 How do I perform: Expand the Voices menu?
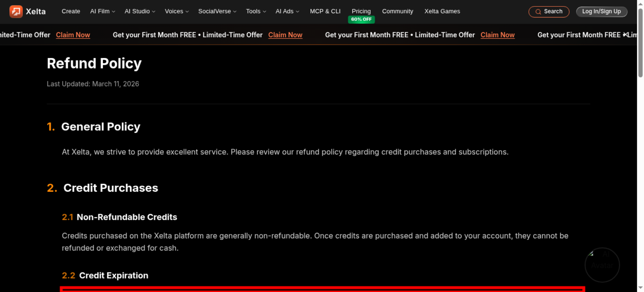tap(177, 11)
